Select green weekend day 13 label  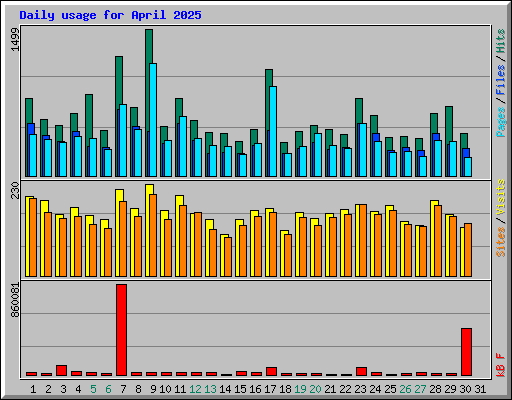[210, 389]
